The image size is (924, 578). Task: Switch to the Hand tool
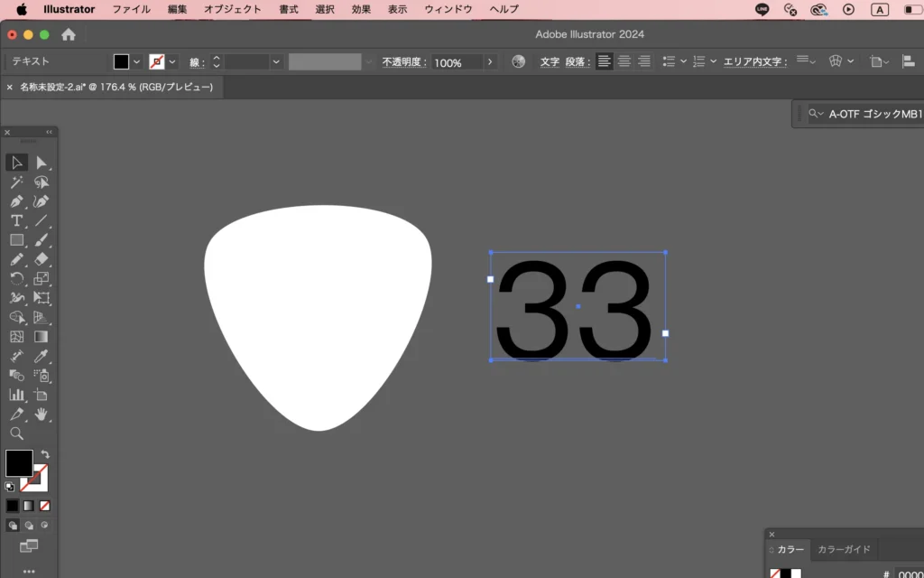point(42,415)
